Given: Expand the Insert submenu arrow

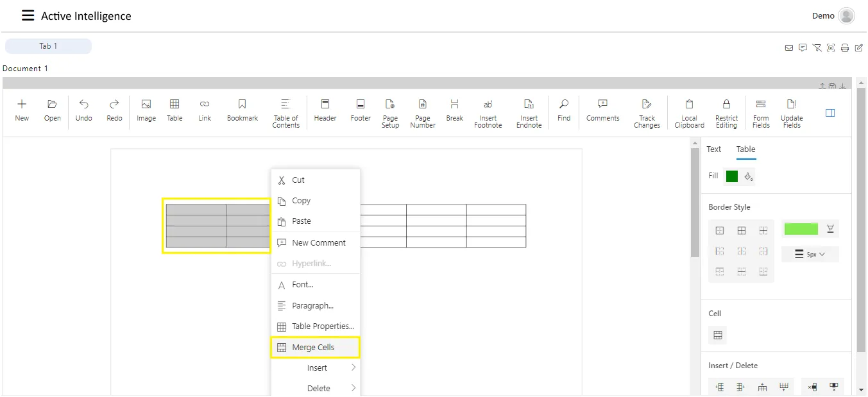Looking at the screenshot, I should pos(353,367).
